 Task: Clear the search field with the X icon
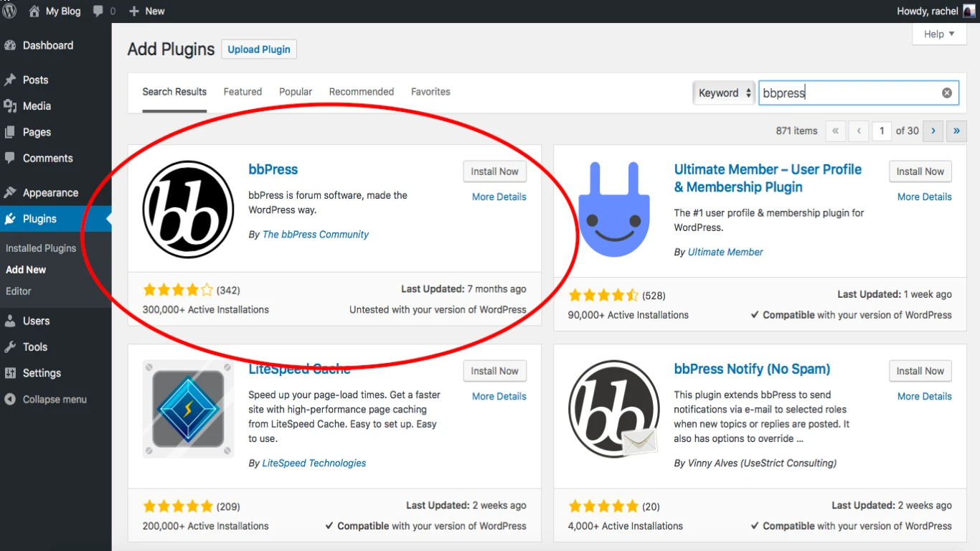tap(947, 93)
